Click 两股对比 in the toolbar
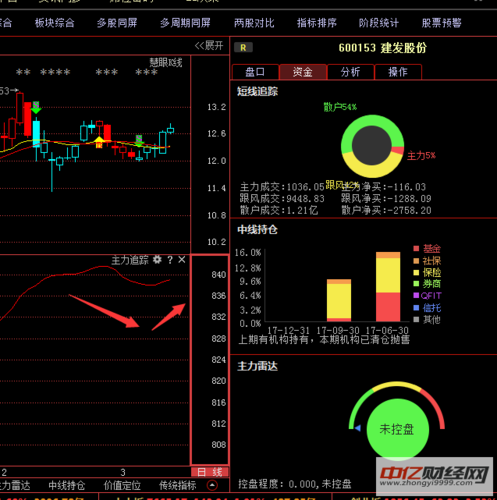This screenshot has width=497, height=500. [254, 23]
